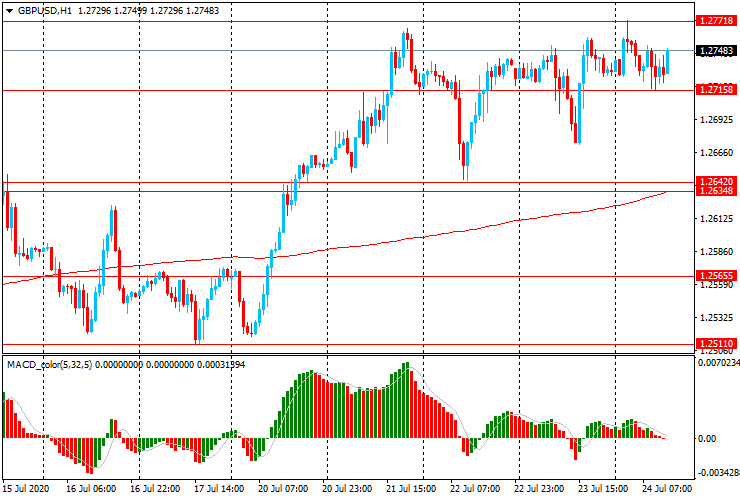740x500 pixels.
Task: Click the 24 Jul 07:00 time label
Action: pos(667,488)
